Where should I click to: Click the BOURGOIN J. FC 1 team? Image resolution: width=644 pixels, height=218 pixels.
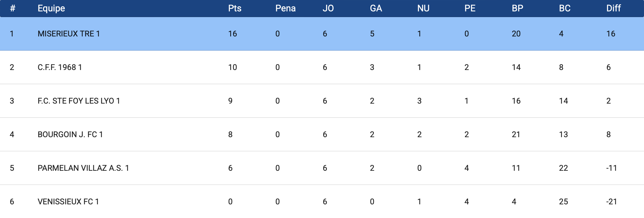coord(70,134)
